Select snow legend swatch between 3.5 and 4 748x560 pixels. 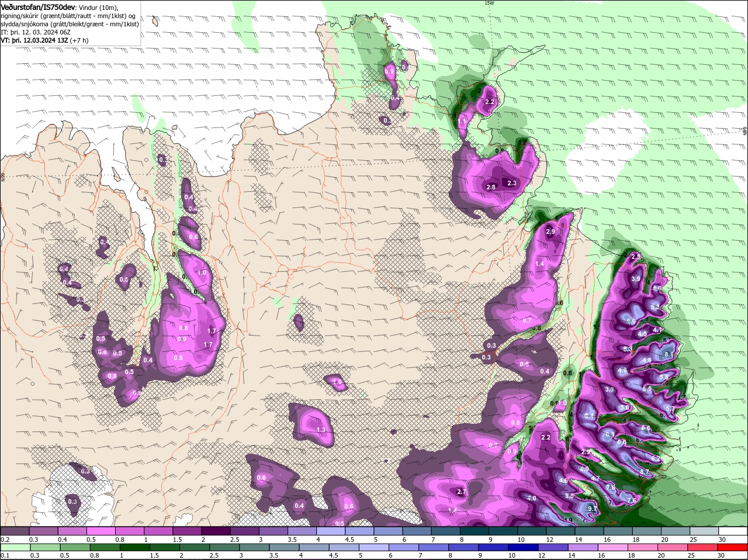[x=302, y=531]
